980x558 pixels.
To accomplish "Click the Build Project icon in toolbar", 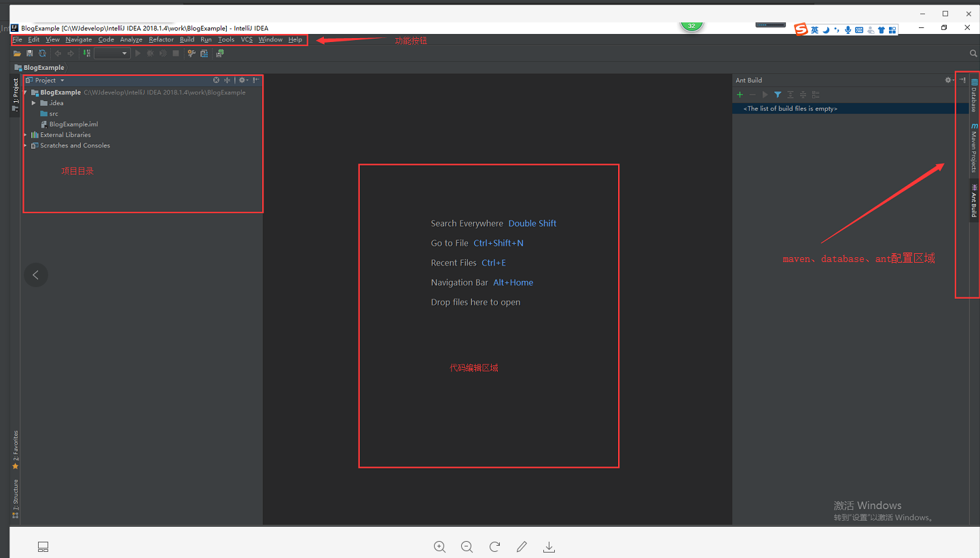I will point(86,54).
